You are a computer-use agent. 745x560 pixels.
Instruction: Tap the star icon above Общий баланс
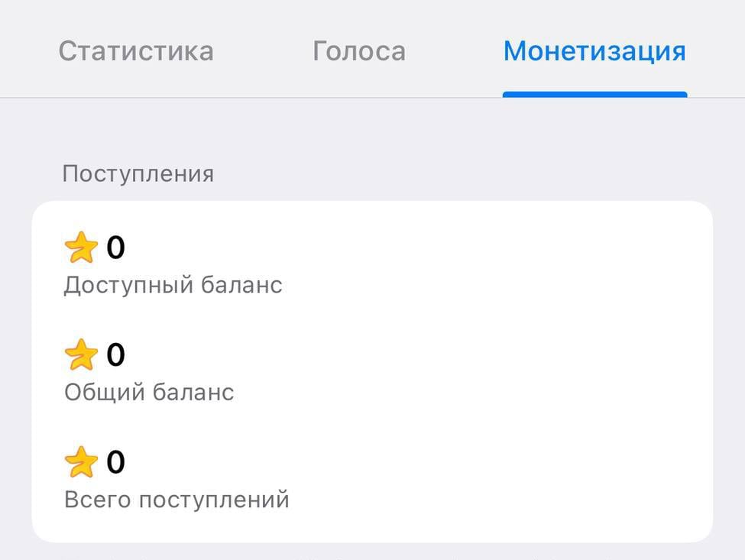(x=81, y=355)
